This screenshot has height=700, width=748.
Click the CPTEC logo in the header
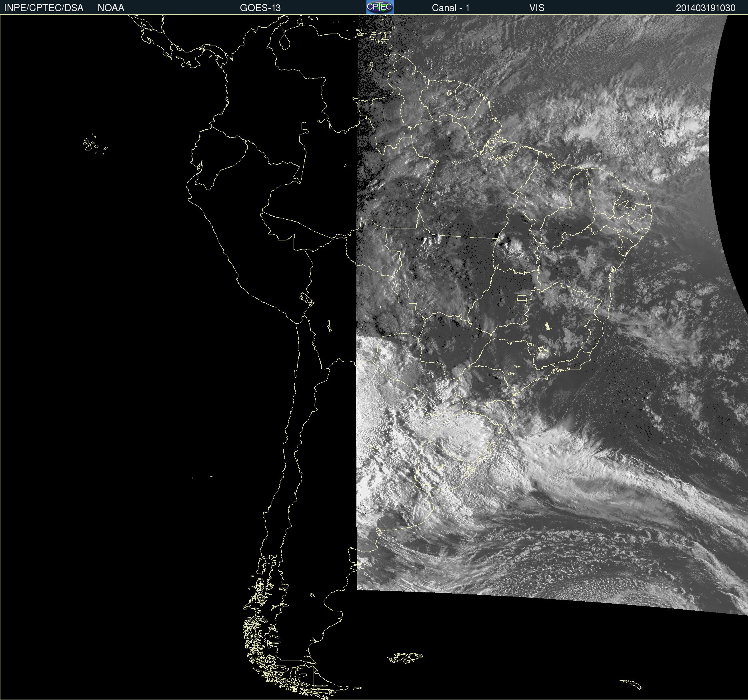coord(380,7)
